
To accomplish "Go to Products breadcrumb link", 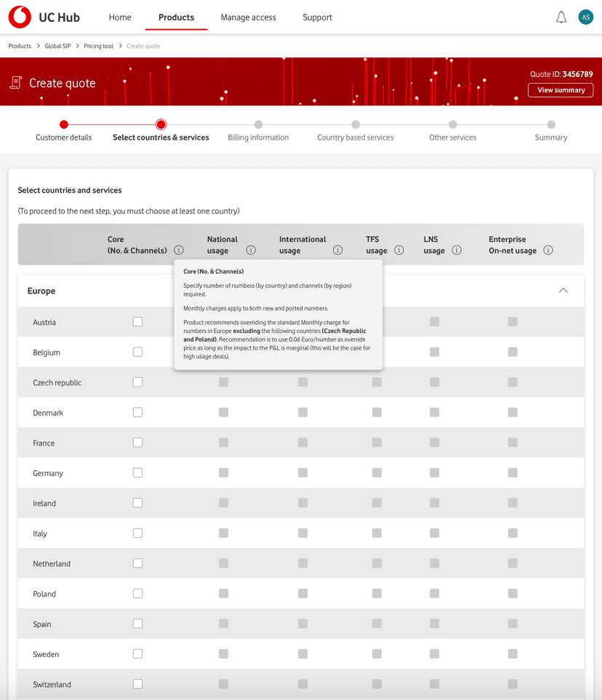I will (x=20, y=46).
